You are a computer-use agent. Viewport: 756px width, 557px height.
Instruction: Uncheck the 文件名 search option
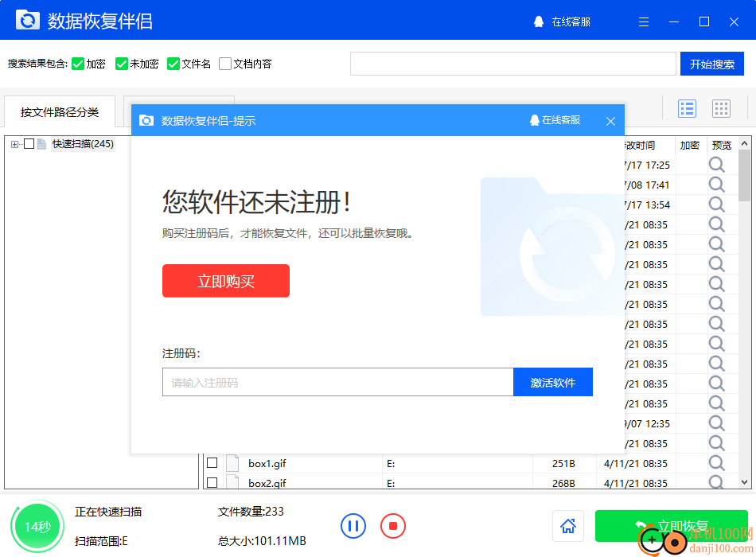[x=173, y=64]
